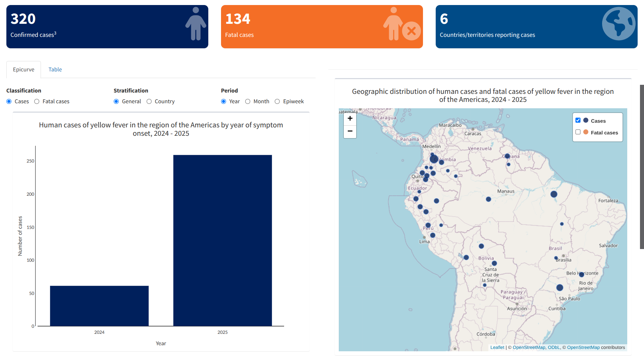The width and height of the screenshot is (644, 362).
Task: Select Fatal cases classification radio button
Action: (37, 102)
